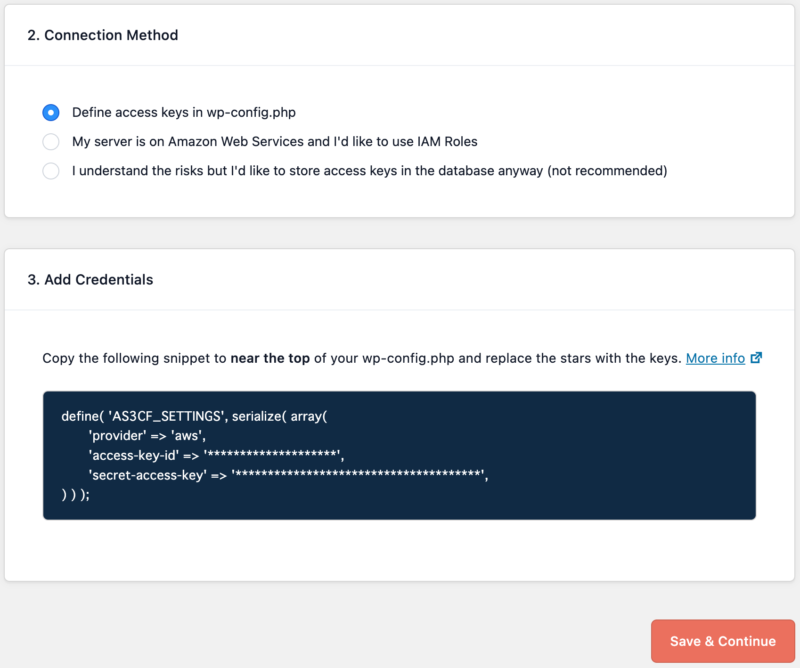
Task: Click the 'My server is on Amazon Web Services' label
Action: [274, 141]
